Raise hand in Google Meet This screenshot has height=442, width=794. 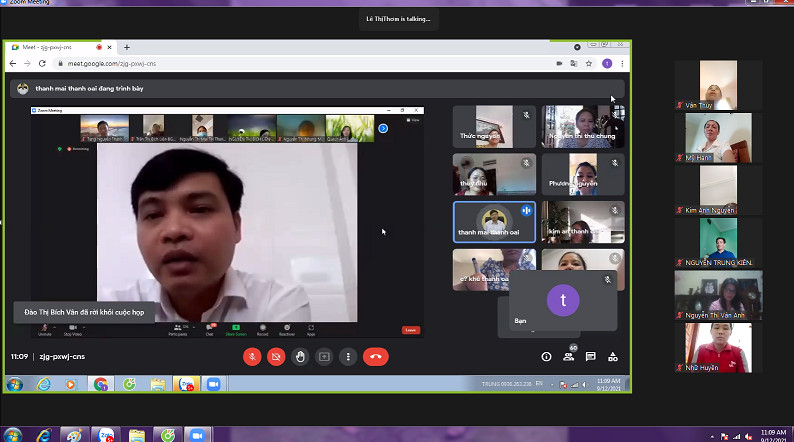300,356
